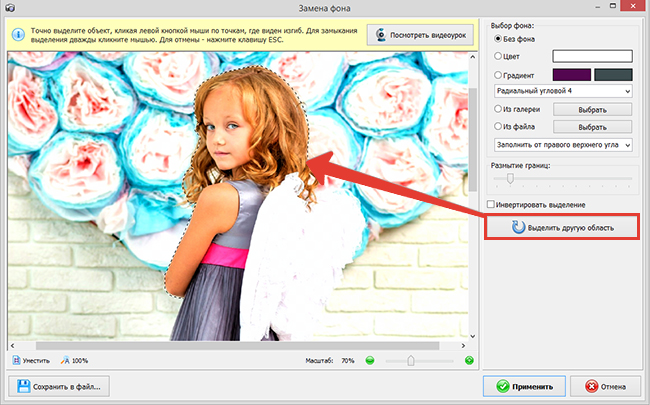
Task: Maximize the Замена фона window
Action: (x=613, y=5)
